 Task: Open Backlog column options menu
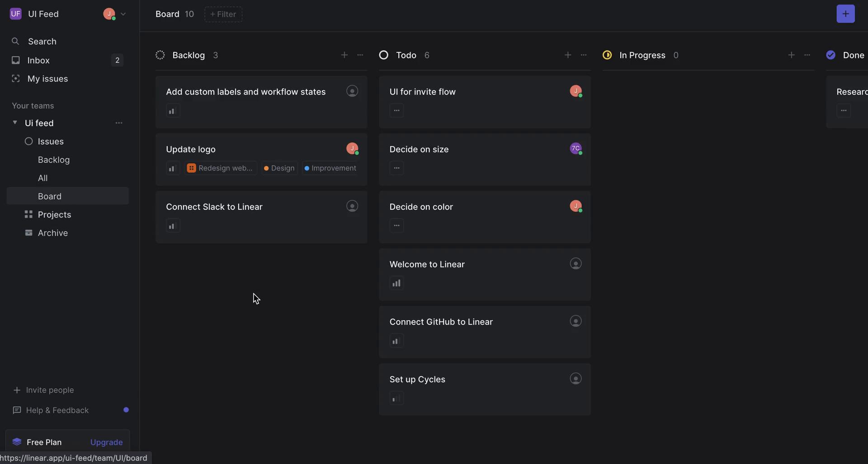[360, 55]
